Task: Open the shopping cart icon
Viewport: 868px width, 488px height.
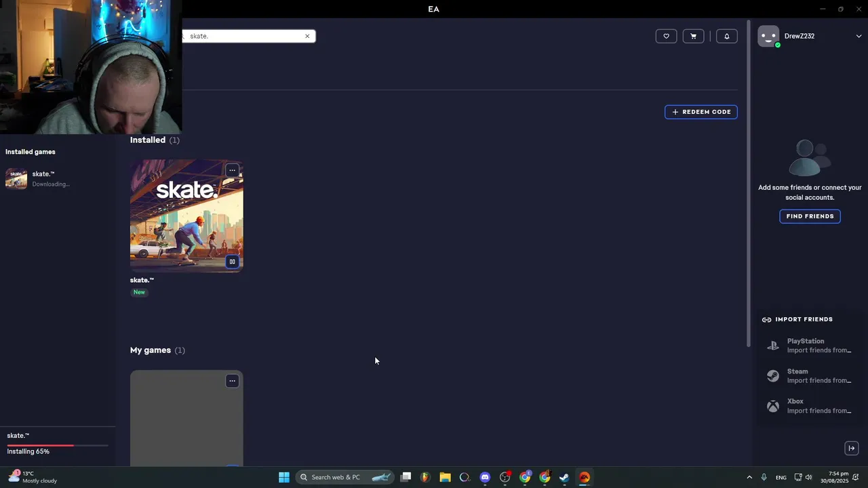Action: pyautogui.click(x=693, y=36)
